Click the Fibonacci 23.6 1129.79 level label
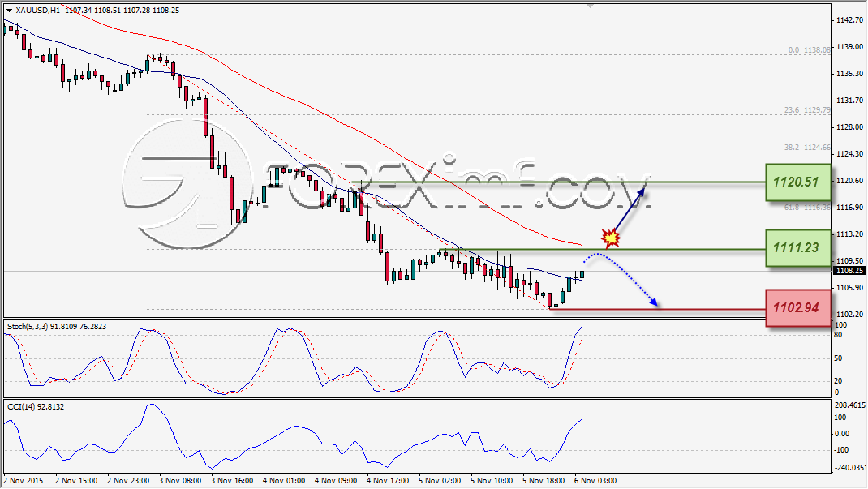This screenshot has height=489, width=868. (x=807, y=110)
